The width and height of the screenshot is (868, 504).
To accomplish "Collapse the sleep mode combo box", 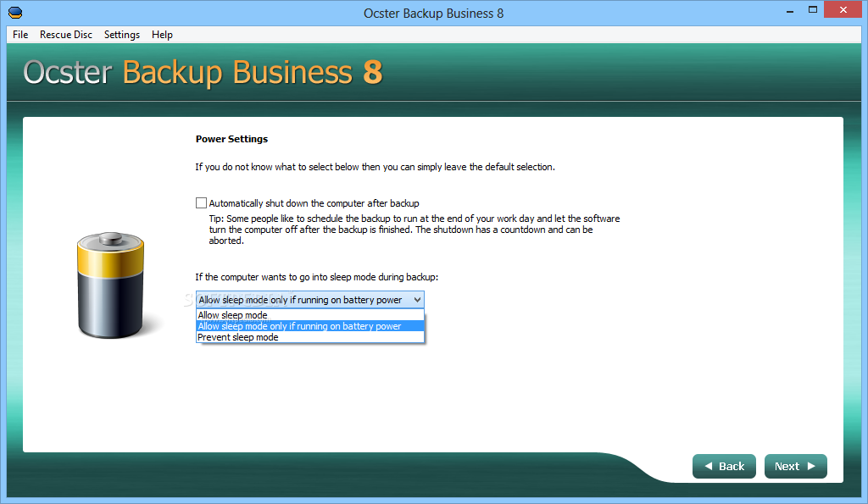I will (x=417, y=299).
